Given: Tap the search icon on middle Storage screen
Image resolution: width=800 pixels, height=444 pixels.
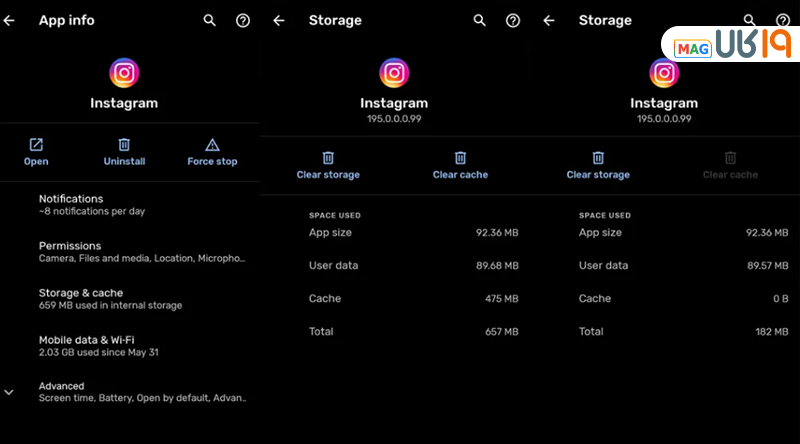Looking at the screenshot, I should coord(479,20).
